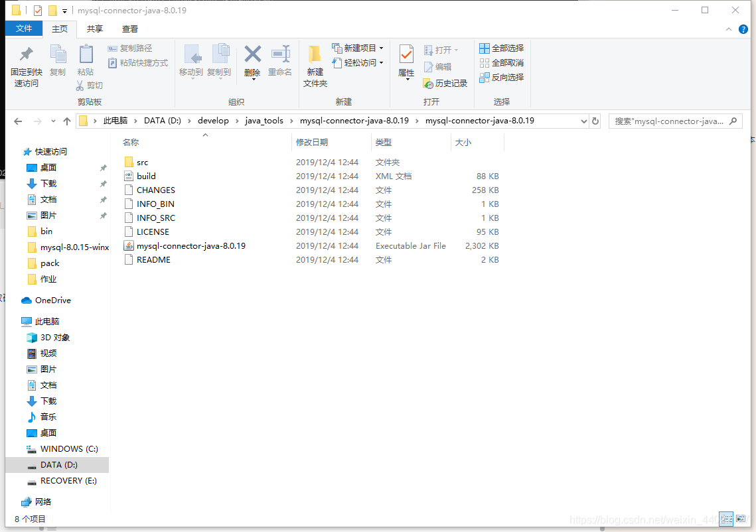
Task: Open Downloads (下载) under Quick access
Action: click(x=48, y=184)
